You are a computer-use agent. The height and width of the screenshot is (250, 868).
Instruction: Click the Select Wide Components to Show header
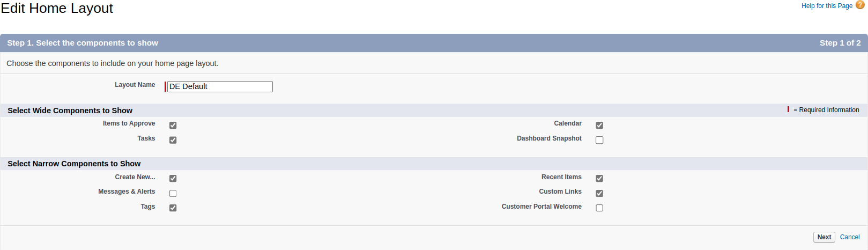(70, 111)
